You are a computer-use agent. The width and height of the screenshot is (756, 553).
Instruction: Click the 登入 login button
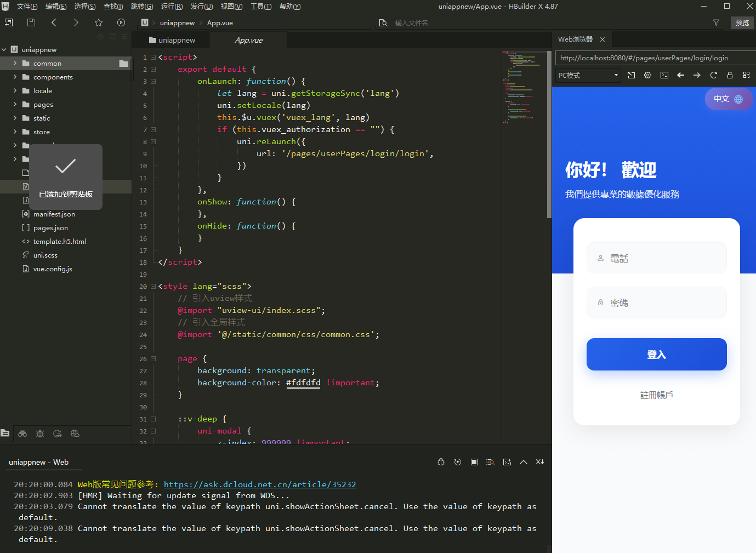click(x=657, y=355)
